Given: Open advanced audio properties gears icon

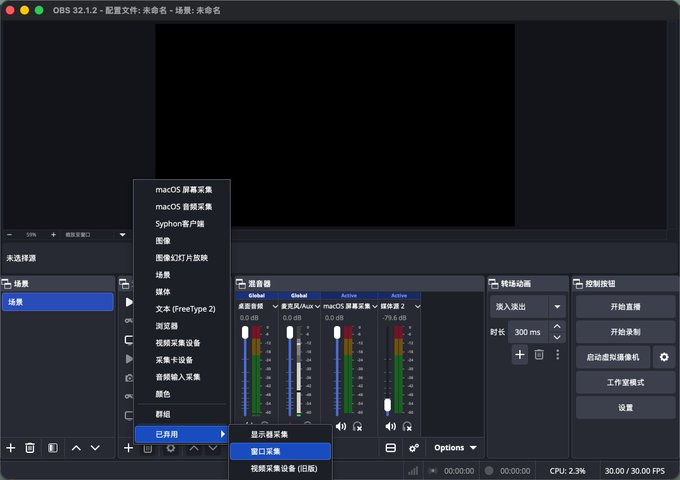Looking at the screenshot, I should [414, 448].
